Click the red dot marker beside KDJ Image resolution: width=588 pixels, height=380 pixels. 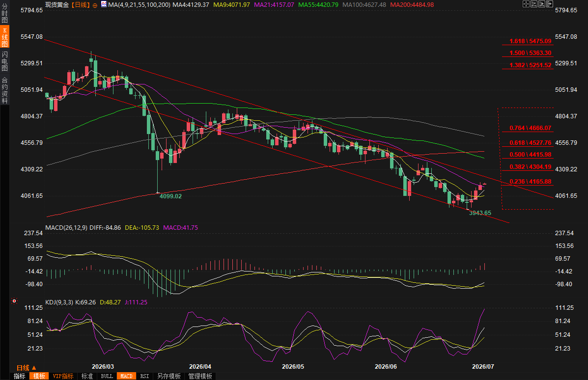tap(14, 301)
